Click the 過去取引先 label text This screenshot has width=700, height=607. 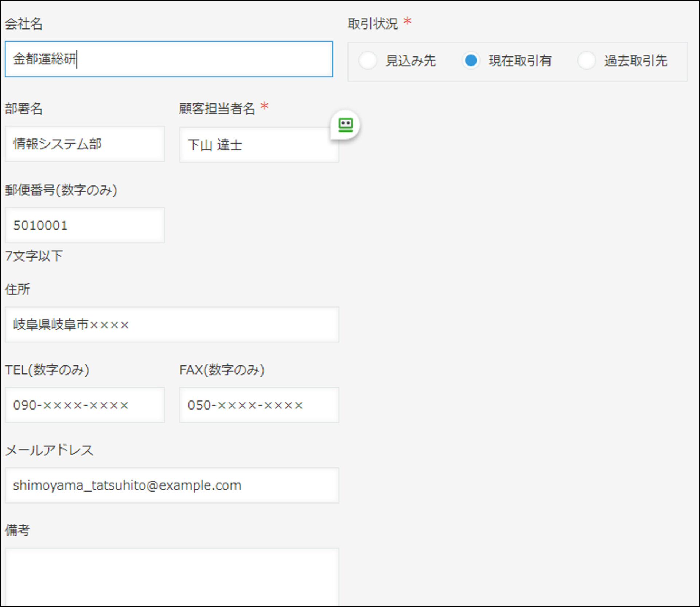tap(635, 61)
